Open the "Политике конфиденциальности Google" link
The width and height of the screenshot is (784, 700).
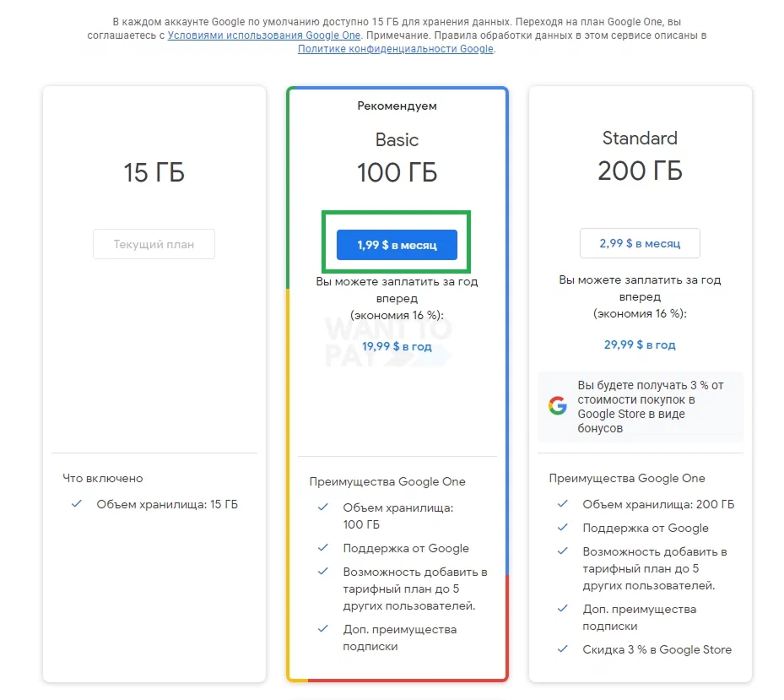click(x=394, y=49)
